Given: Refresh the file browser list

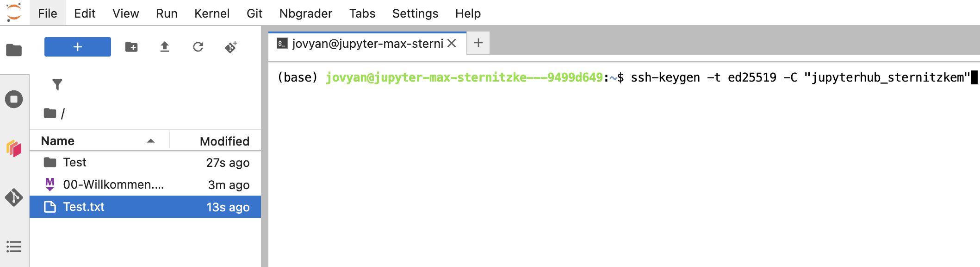Looking at the screenshot, I should 198,47.
